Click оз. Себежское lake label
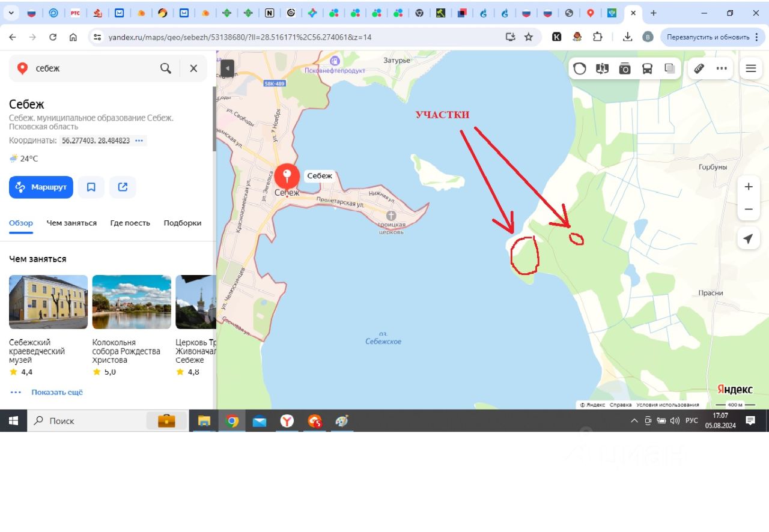Screen dimensions: 769x532 tap(383, 338)
